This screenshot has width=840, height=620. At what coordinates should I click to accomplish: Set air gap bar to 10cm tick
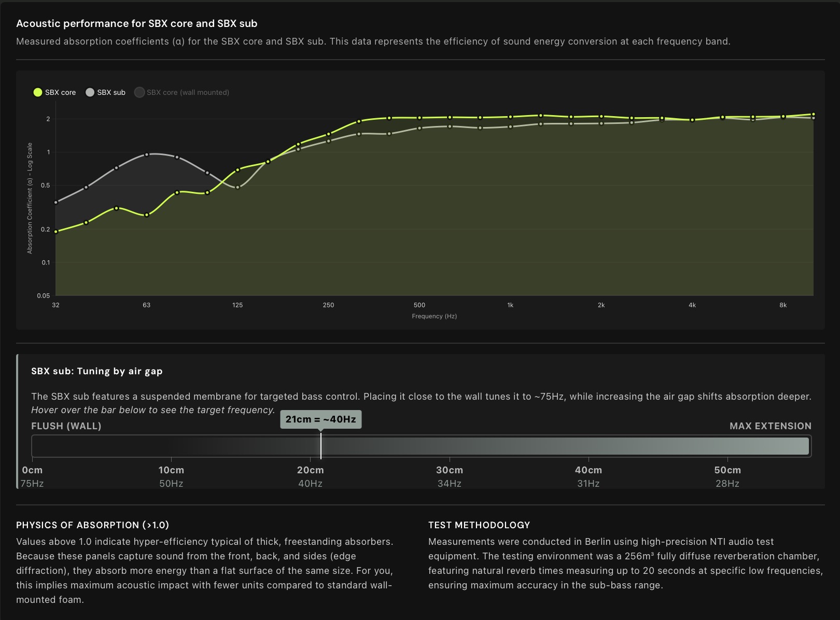(171, 446)
